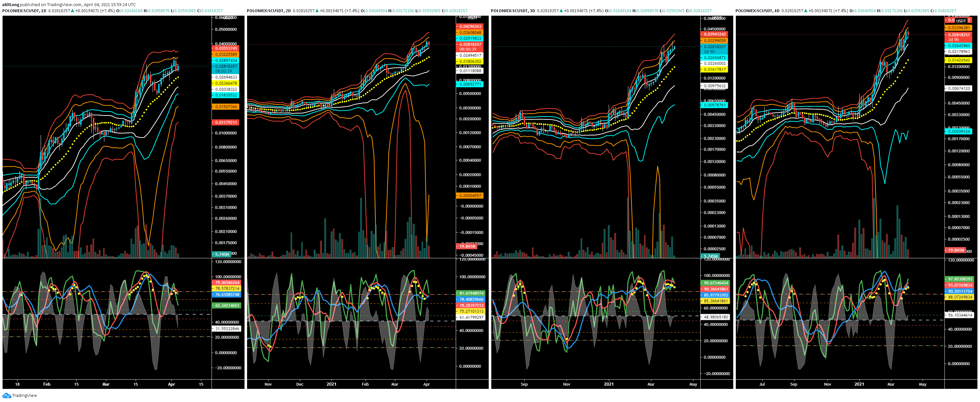Click orange 0.03299058 price label on 3D chart
Screen dimensions: 980x402
point(714,40)
